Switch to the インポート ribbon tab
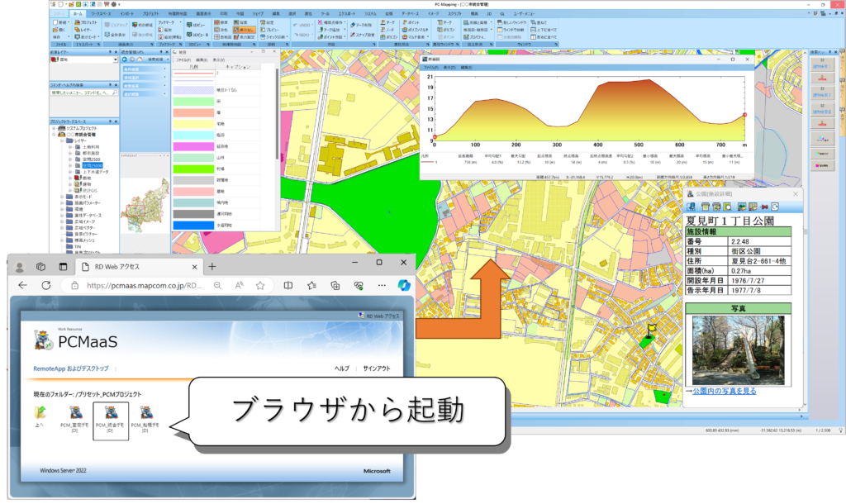Viewport: 846px width, 504px height. [x=127, y=13]
